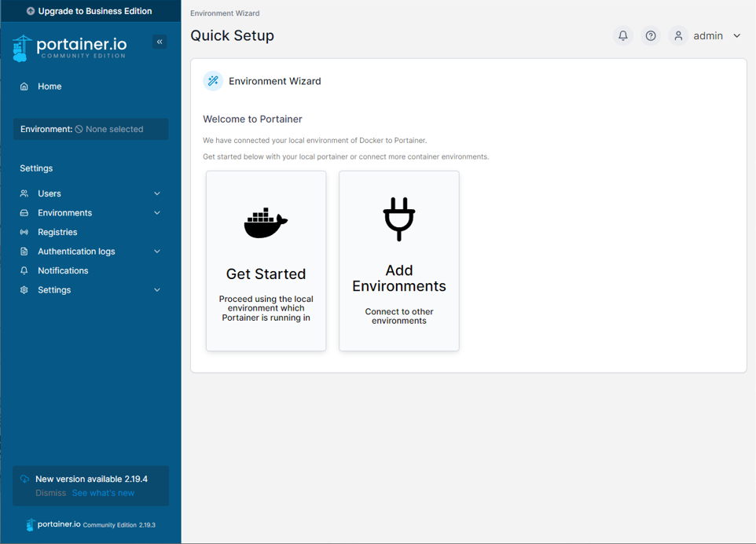The image size is (756, 544).
Task: Open the notifications bell in the top bar
Action: [622, 35]
